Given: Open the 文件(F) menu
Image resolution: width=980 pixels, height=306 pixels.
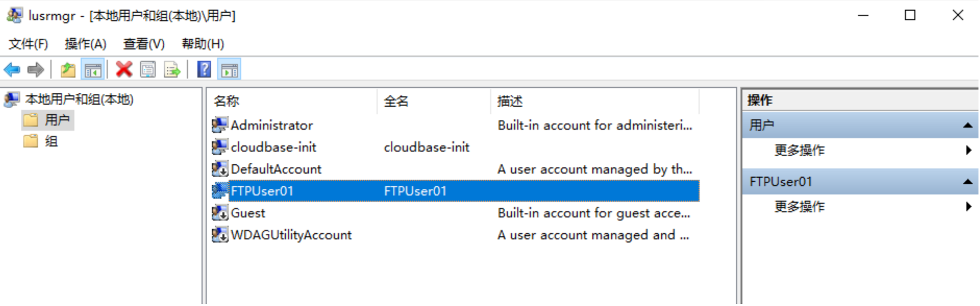Looking at the screenshot, I should point(28,44).
